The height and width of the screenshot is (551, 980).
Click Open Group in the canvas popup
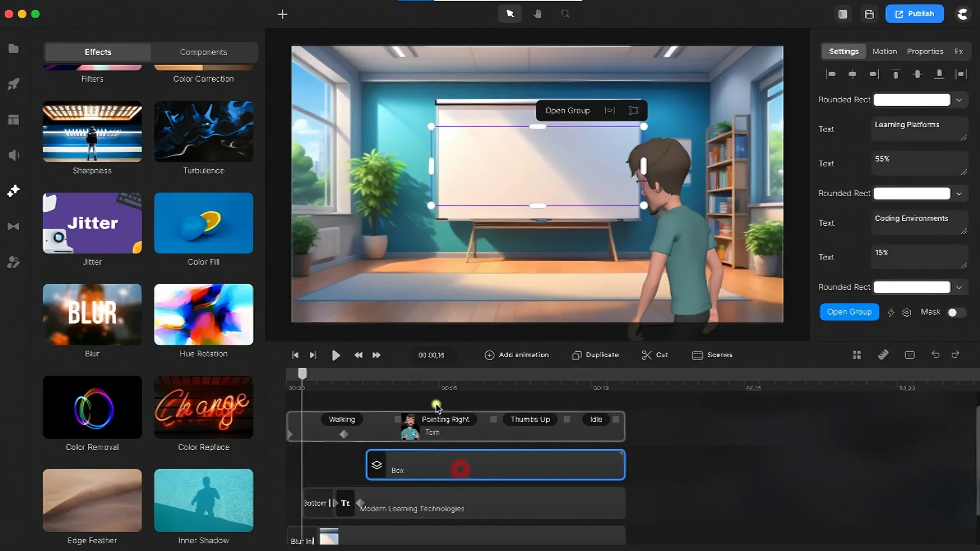point(568,111)
